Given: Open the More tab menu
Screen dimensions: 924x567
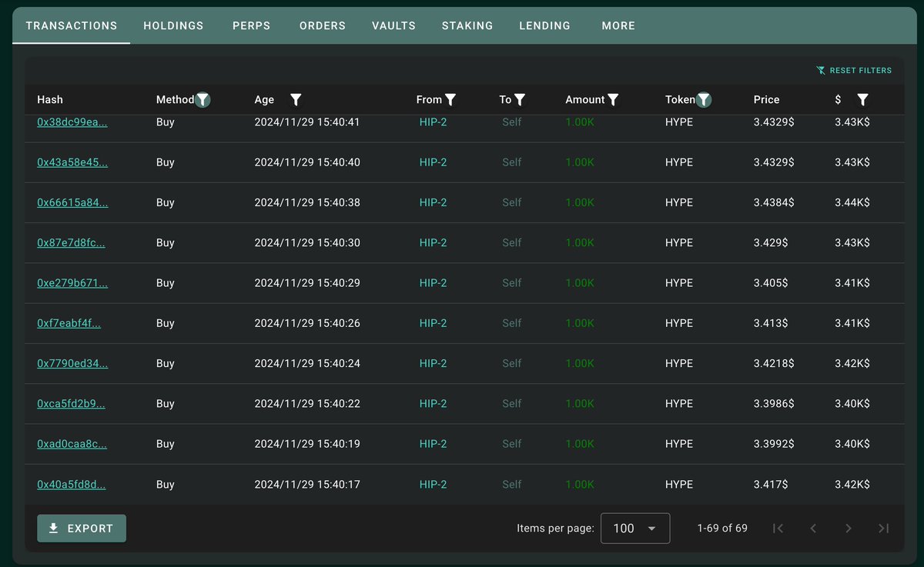Looking at the screenshot, I should pyautogui.click(x=618, y=25).
